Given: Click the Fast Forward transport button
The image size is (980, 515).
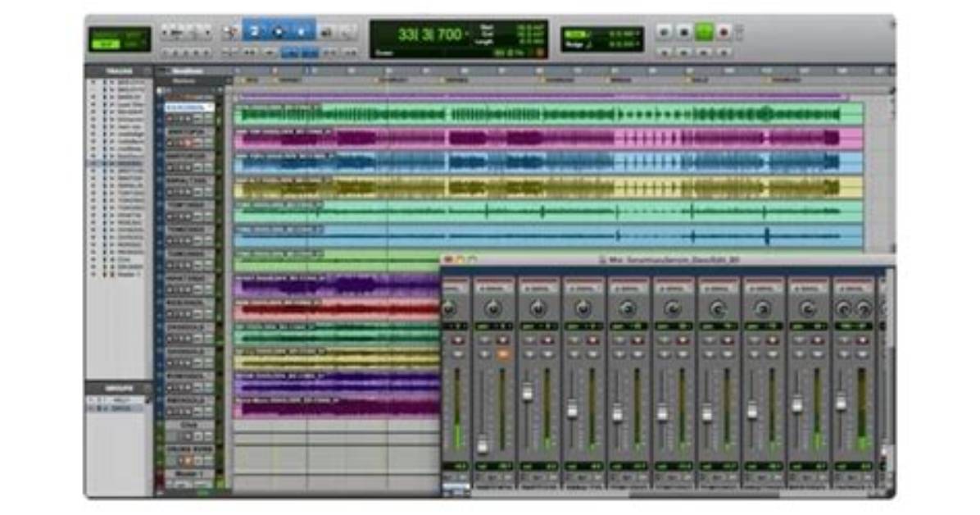Looking at the screenshot, I should [x=704, y=52].
